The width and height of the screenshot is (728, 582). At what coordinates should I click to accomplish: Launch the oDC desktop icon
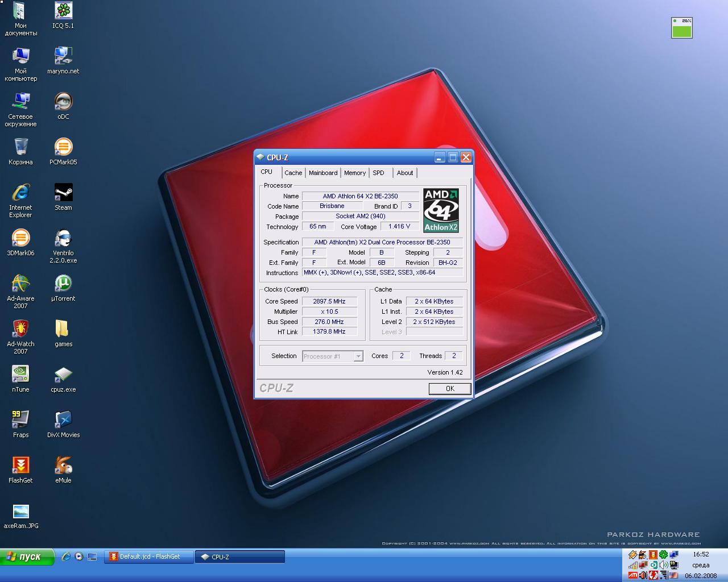point(63,106)
